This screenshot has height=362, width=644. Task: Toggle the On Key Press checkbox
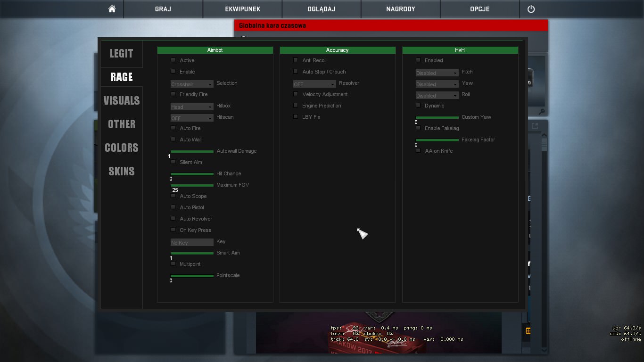[x=173, y=230]
